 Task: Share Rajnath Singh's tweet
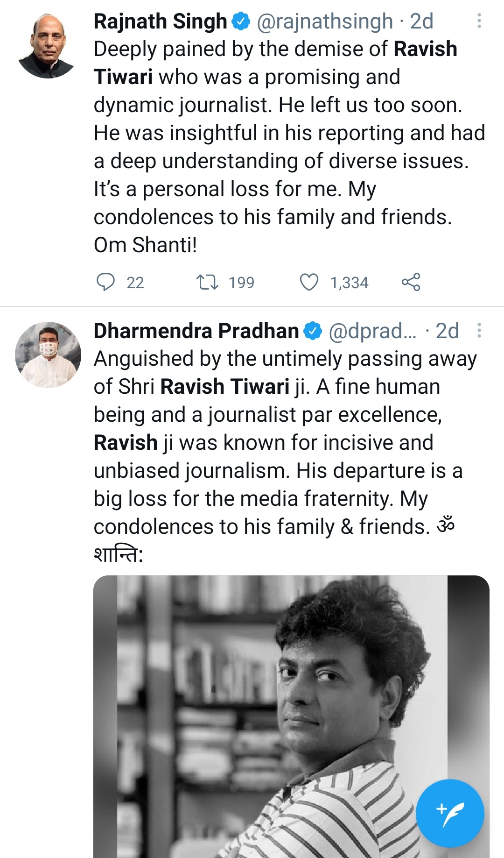(411, 282)
